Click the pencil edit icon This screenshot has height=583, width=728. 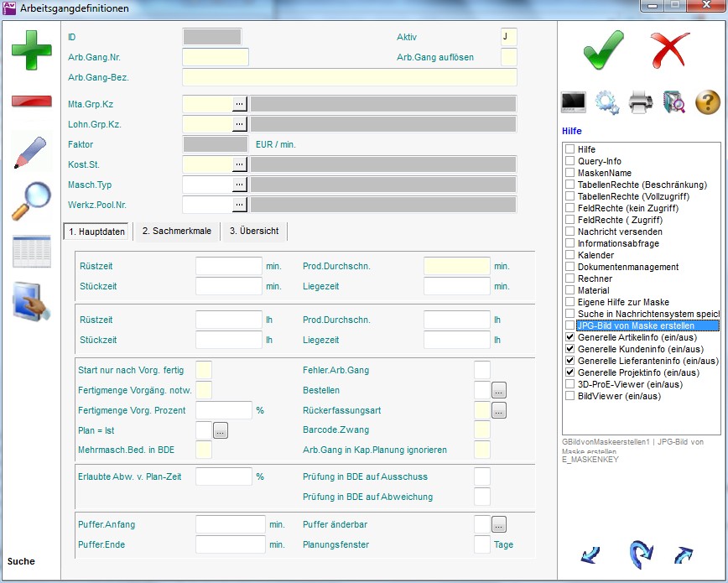tap(31, 151)
